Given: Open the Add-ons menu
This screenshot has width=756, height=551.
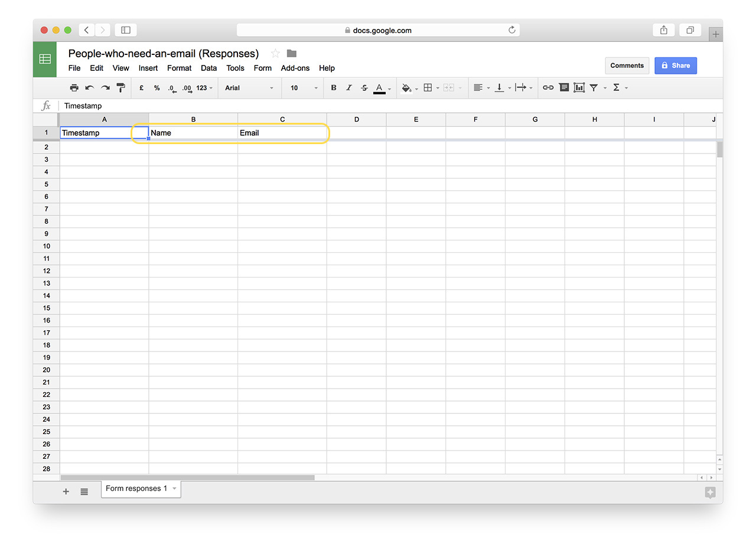Looking at the screenshot, I should (x=295, y=68).
